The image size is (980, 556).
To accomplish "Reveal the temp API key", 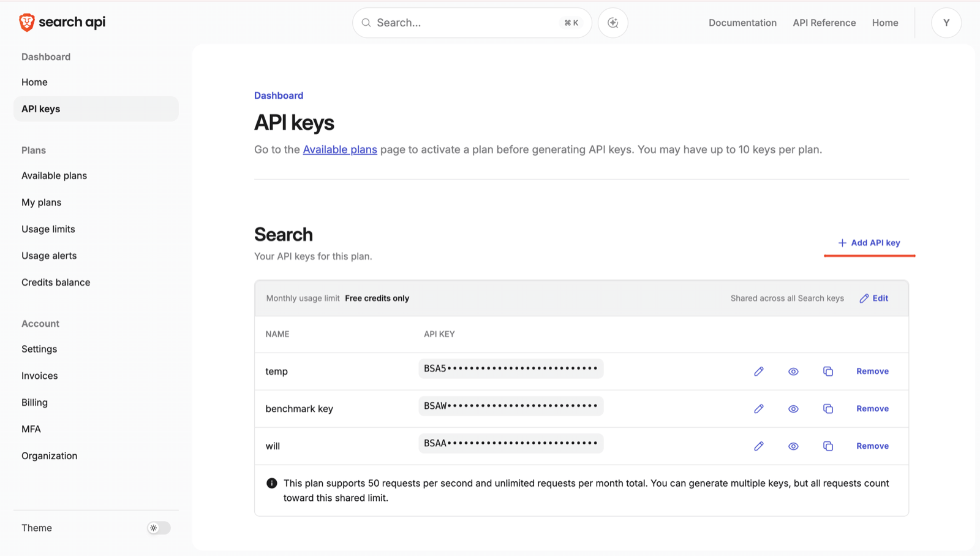I will (793, 371).
